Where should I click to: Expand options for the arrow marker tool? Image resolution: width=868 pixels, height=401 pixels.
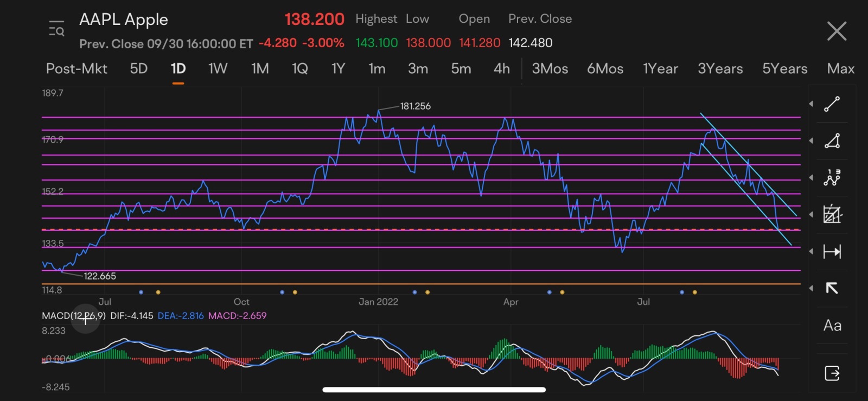pyautogui.click(x=811, y=288)
